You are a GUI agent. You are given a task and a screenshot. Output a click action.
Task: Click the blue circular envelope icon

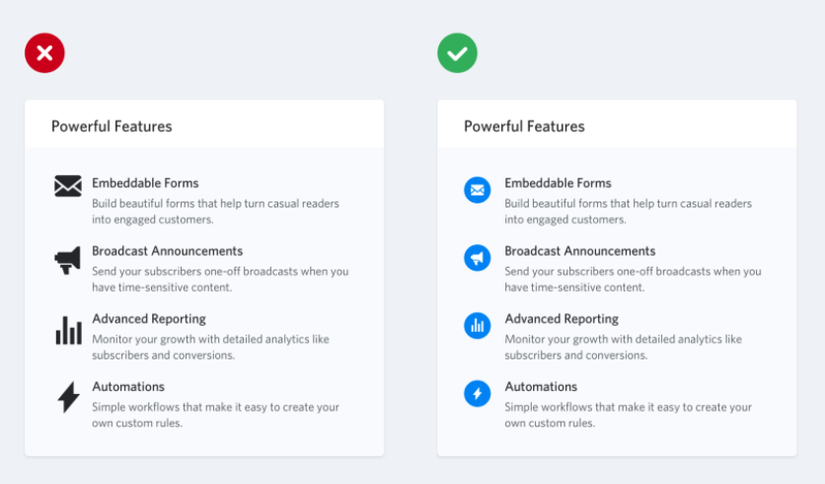tap(477, 190)
